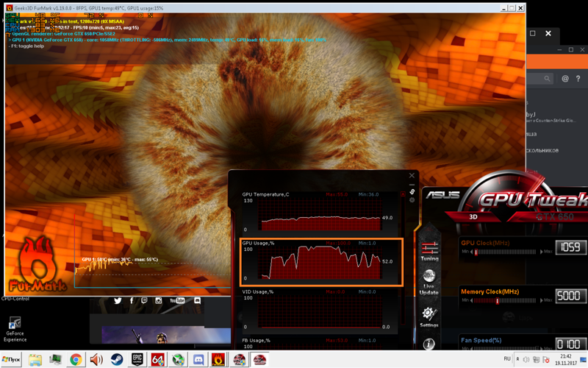The height and width of the screenshot is (368, 588).
Task: Click the FurMark logo in the render window
Action: tap(37, 265)
